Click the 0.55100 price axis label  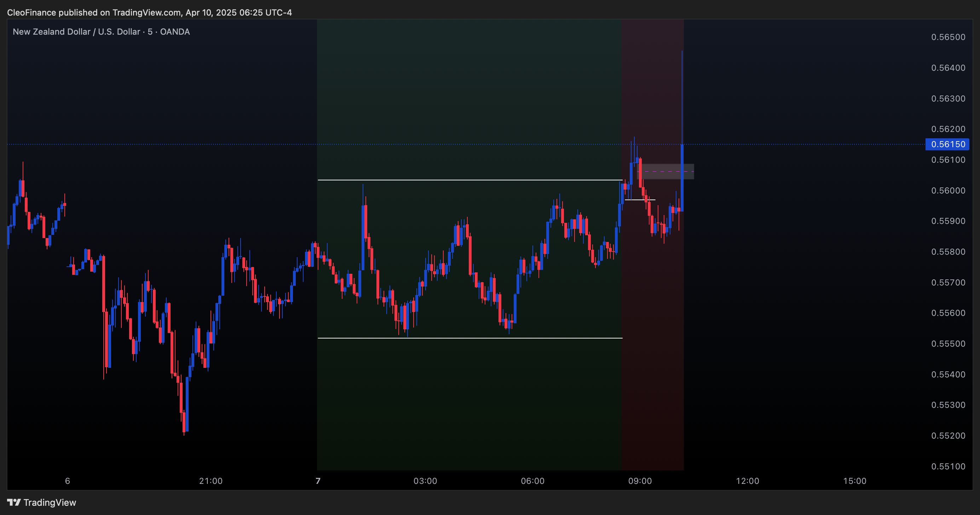point(948,467)
